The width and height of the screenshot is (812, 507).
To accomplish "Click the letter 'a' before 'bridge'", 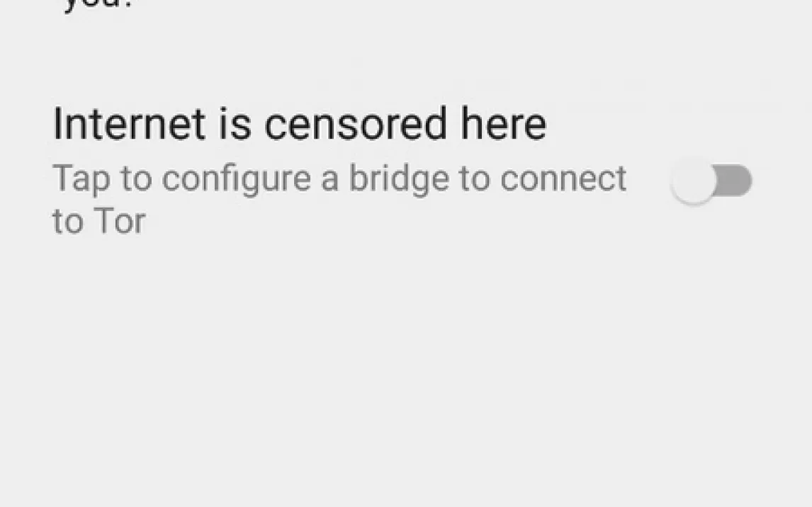I will [x=329, y=182].
